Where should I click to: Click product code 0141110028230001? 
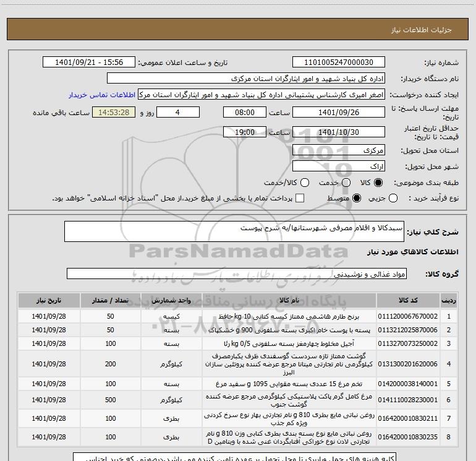point(408,400)
